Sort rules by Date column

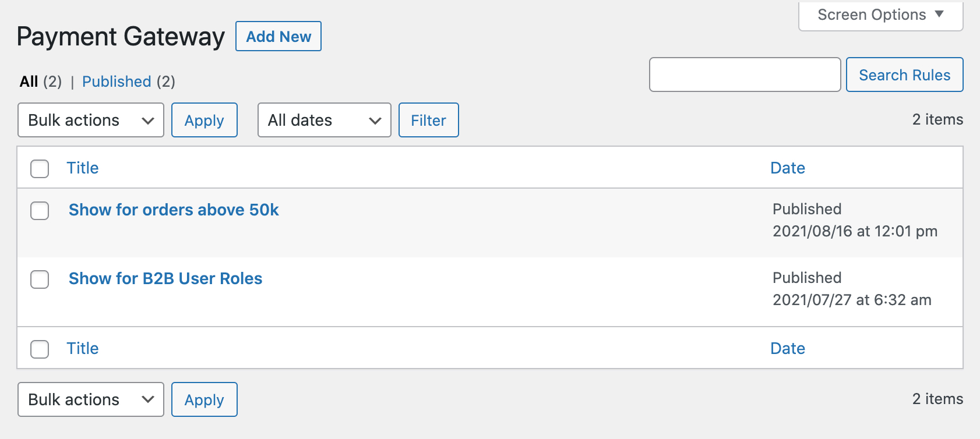tap(788, 168)
